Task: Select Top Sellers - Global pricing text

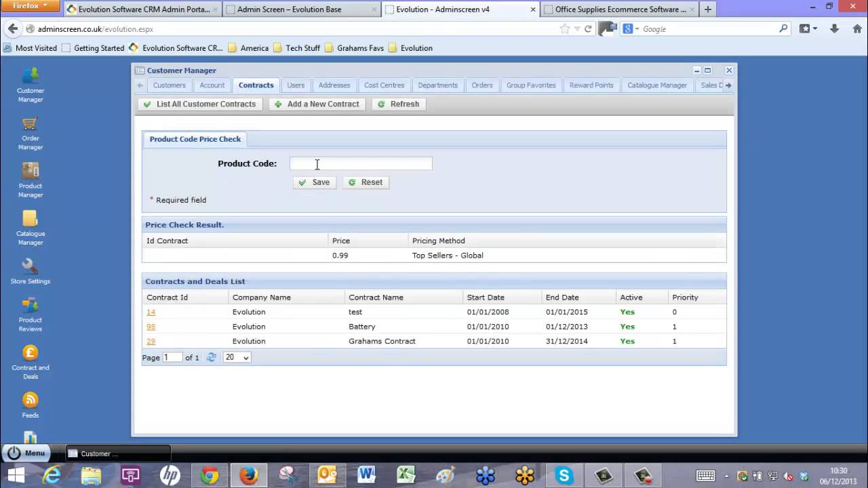Action: (448, 256)
